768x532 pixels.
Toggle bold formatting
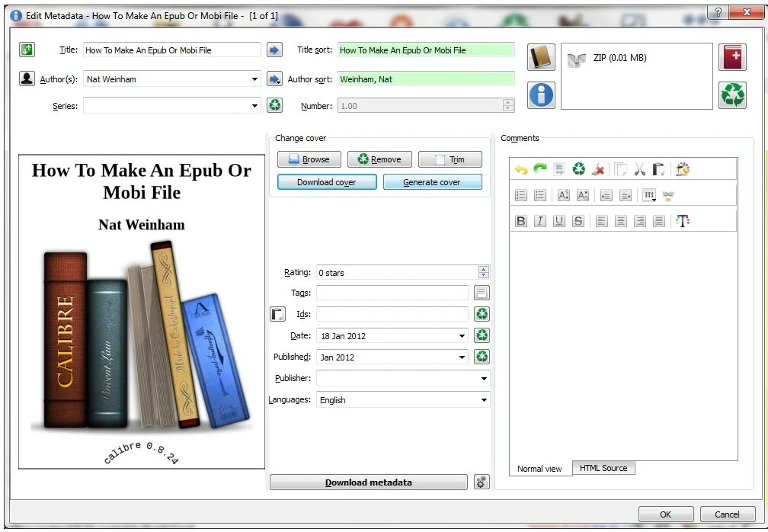[520, 221]
